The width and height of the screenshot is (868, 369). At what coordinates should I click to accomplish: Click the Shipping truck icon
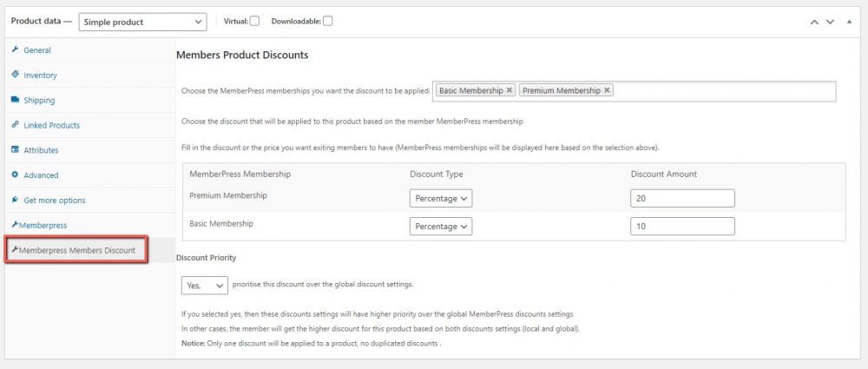tap(15, 101)
